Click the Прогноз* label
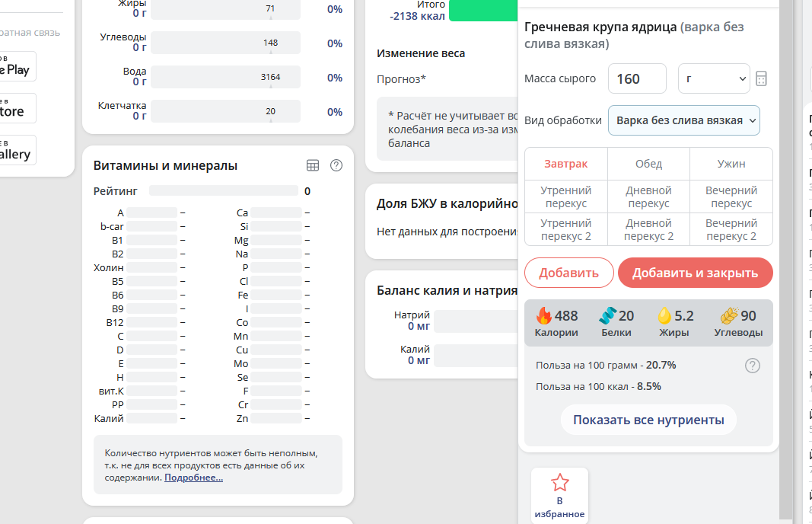Image resolution: width=812 pixels, height=524 pixels. (401, 79)
